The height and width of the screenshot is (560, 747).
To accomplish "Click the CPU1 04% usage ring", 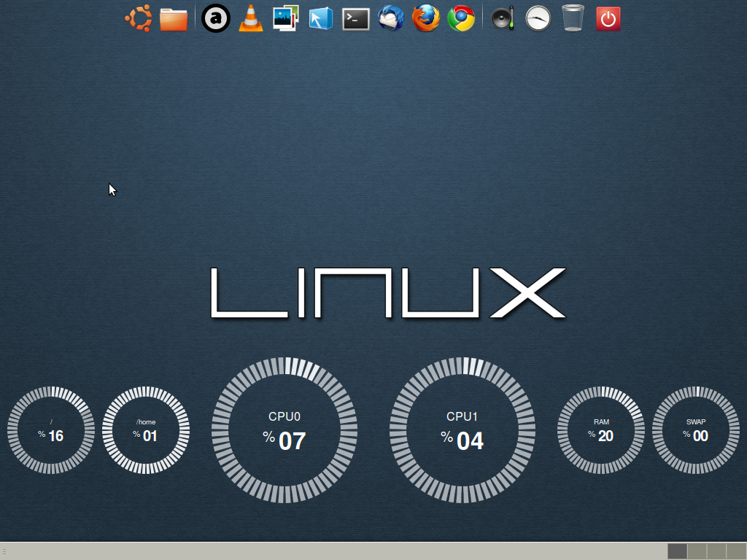I will [x=462, y=430].
